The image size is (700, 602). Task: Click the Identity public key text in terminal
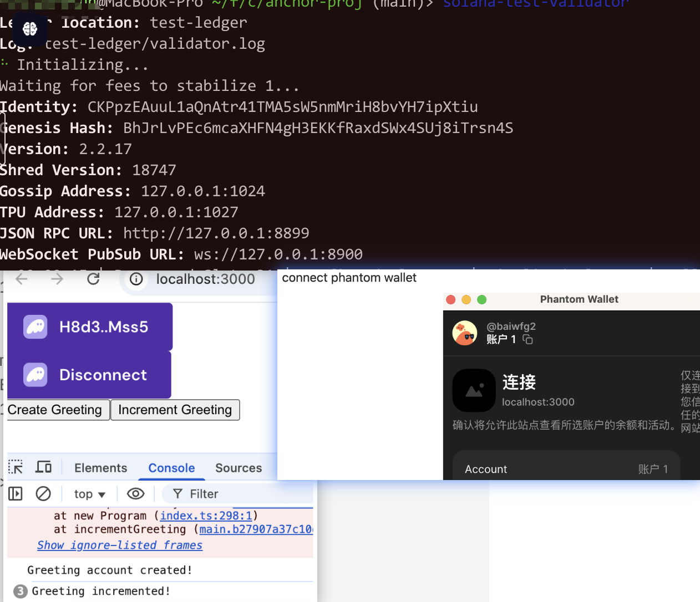283,107
